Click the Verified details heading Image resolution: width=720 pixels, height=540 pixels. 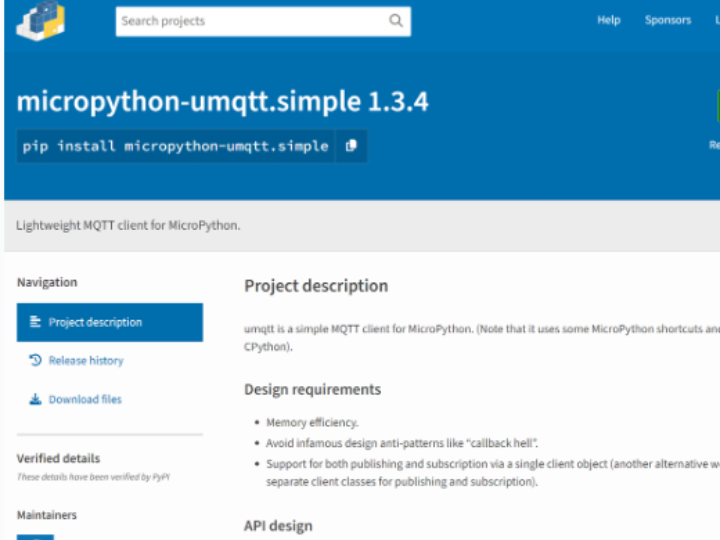point(58,458)
